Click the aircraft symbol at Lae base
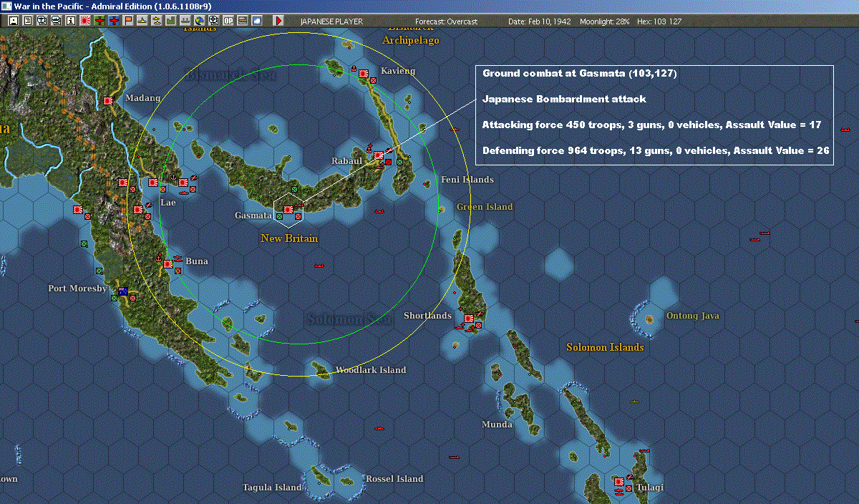 point(149,205)
